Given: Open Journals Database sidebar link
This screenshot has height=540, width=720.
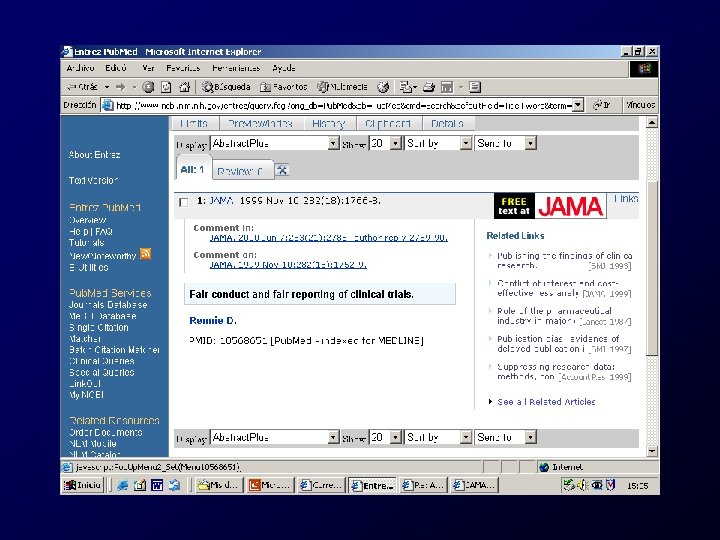Looking at the screenshot, I should 108,305.
